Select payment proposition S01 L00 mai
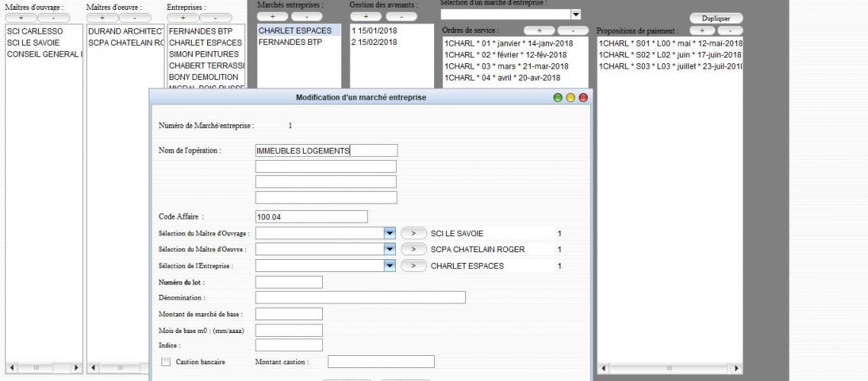The width and height of the screenshot is (868, 381). pyautogui.click(x=670, y=43)
